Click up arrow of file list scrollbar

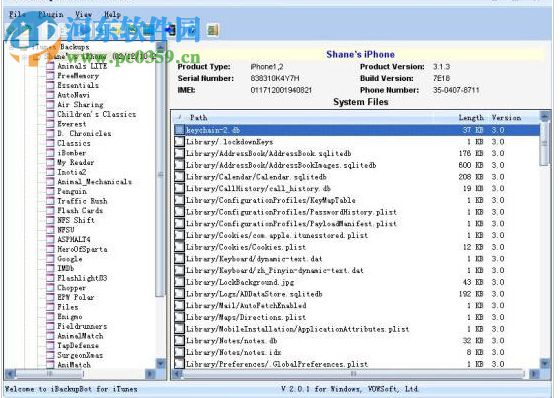545,116
